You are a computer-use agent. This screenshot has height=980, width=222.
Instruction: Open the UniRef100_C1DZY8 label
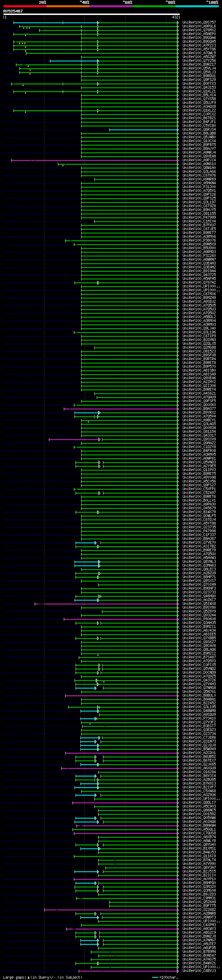tap(199, 447)
